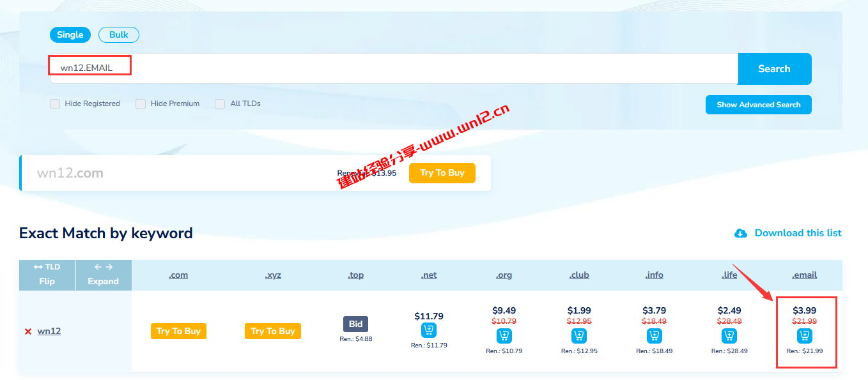
Task: Activate the TLD Flip control
Action: pos(47,275)
